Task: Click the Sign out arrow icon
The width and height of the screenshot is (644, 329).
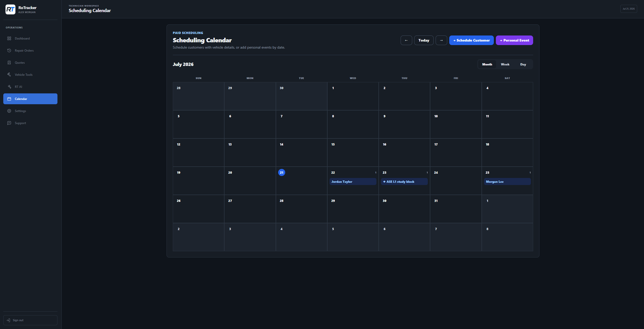Action: 8,320
